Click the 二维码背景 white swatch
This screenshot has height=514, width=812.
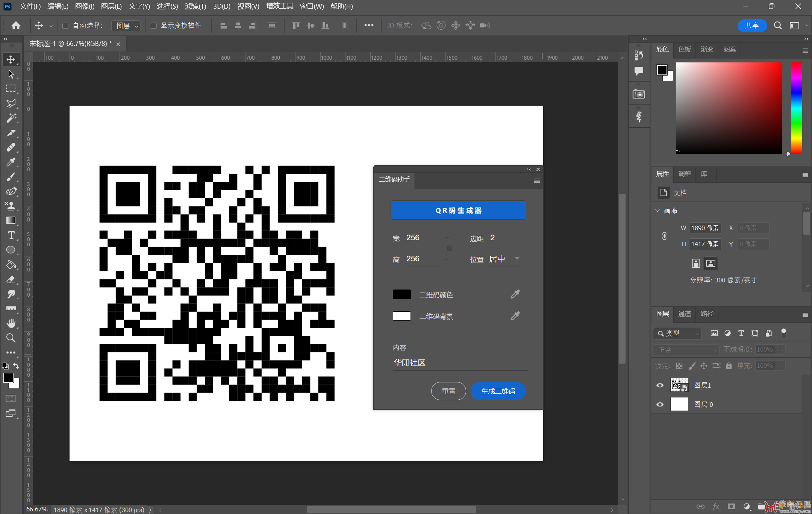[x=402, y=316]
